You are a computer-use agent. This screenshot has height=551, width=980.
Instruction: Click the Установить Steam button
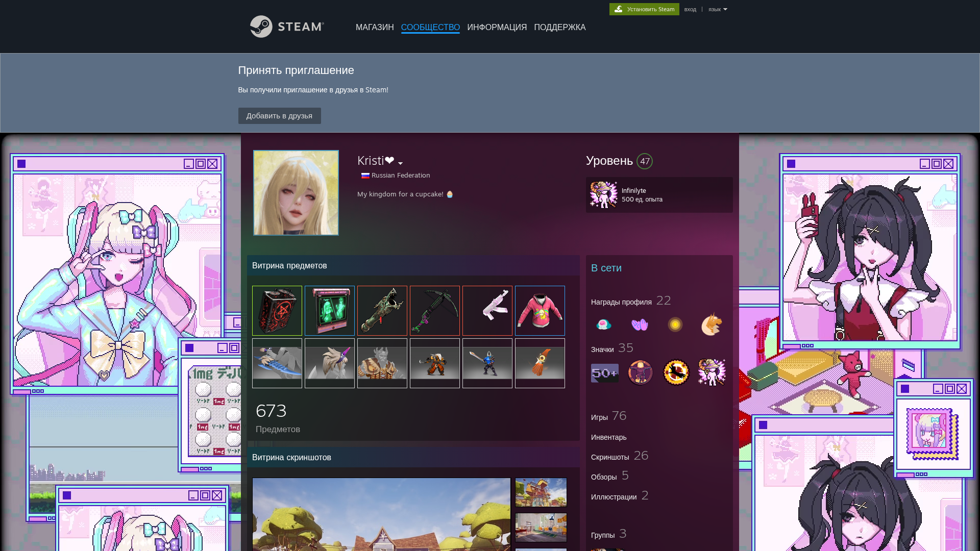[644, 9]
